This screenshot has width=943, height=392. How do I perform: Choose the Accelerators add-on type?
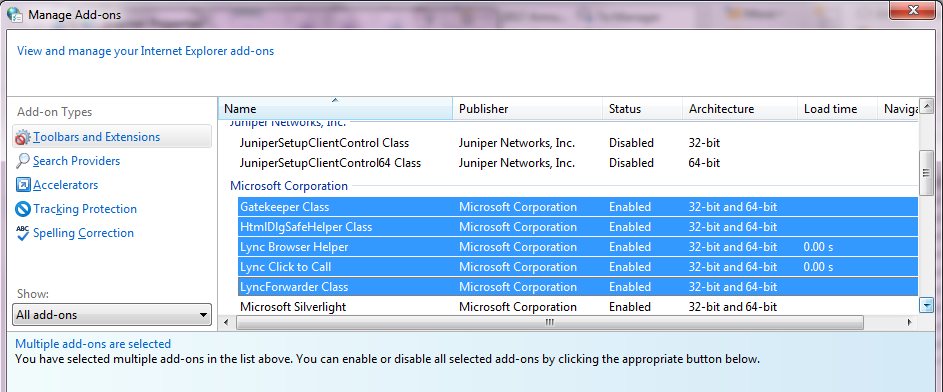coord(66,185)
